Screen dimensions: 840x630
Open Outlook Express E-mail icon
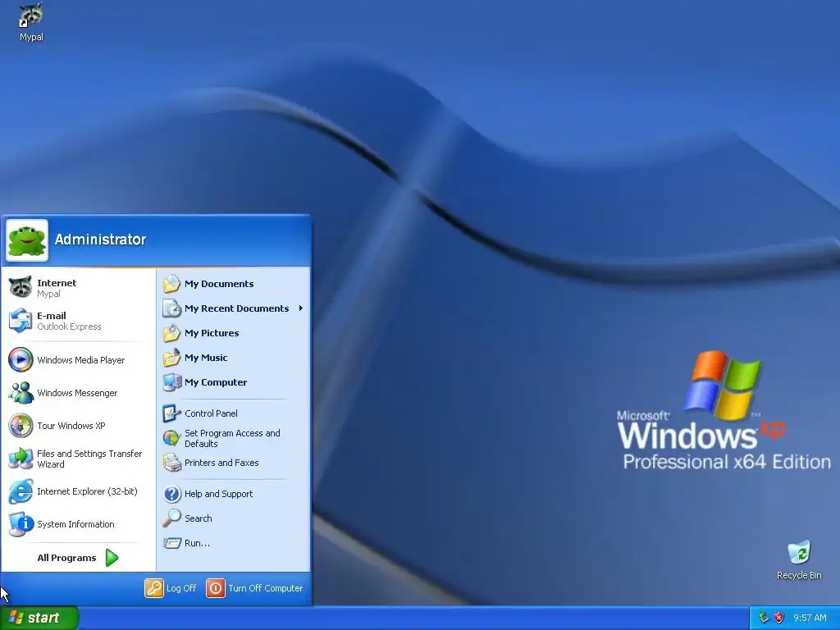[x=21, y=321]
